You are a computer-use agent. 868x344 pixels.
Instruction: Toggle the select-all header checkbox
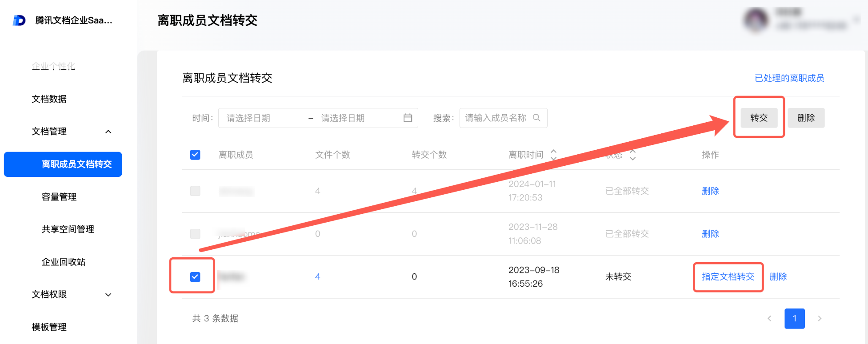tap(195, 155)
